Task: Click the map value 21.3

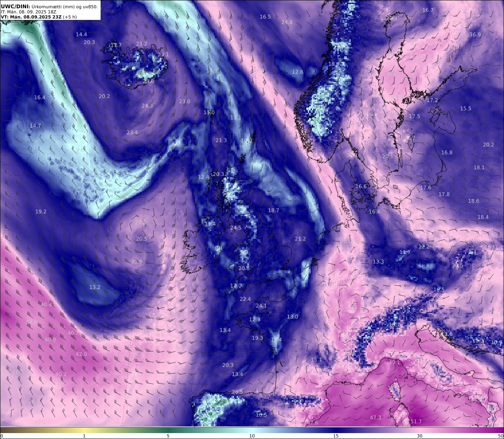Action: click(x=221, y=140)
